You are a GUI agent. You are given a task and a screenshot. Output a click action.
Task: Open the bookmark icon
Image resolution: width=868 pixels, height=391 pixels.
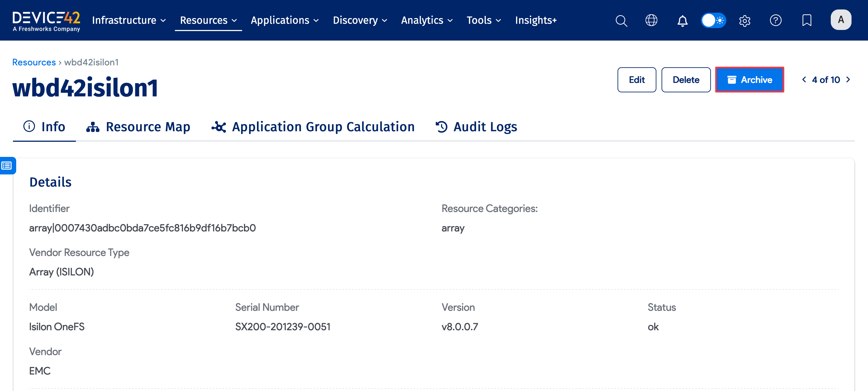(x=806, y=20)
